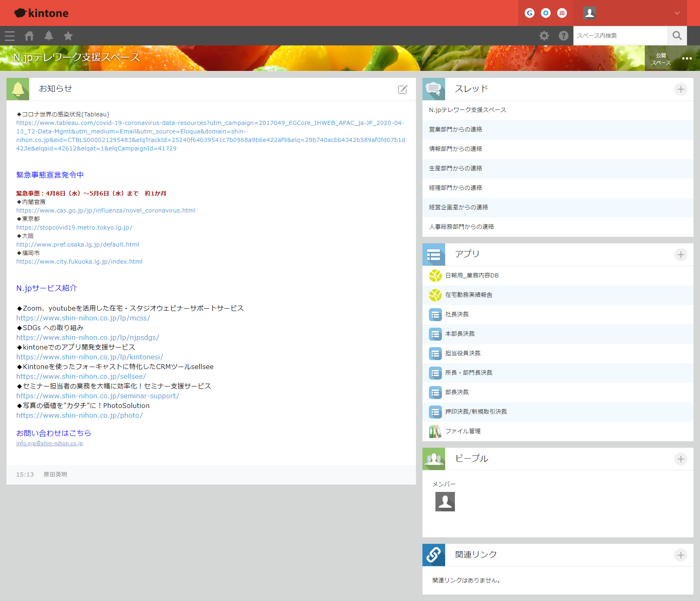Open the Garoon G service icon
The width and height of the screenshot is (700, 601).
pyautogui.click(x=530, y=13)
